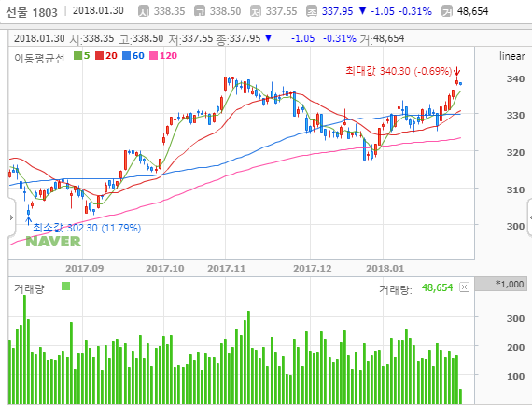Click the red maximum value arrow marker

pos(457,72)
